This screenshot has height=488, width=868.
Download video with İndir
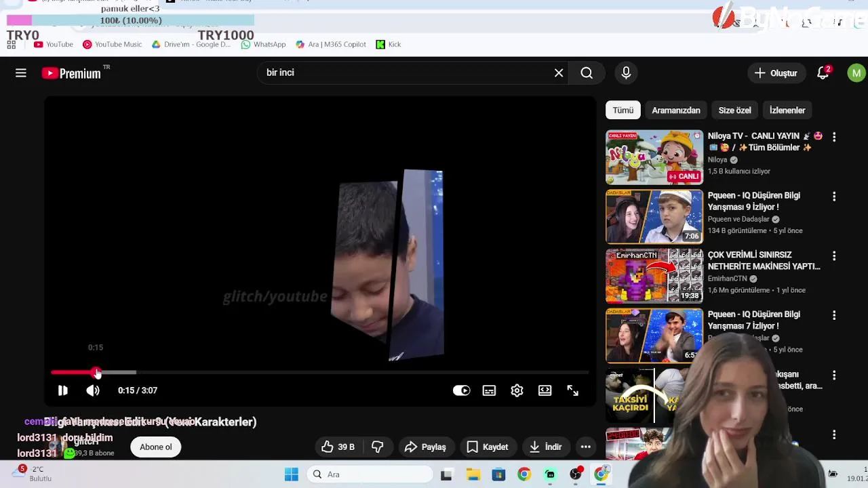coord(545,447)
